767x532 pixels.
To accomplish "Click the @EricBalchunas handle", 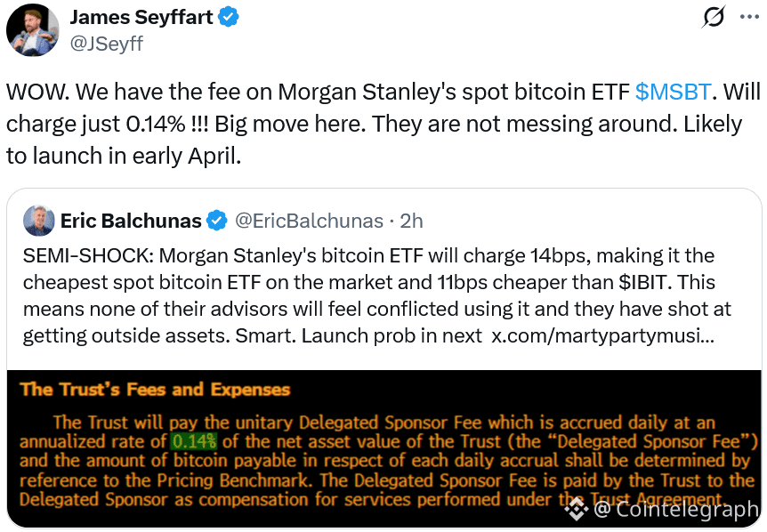I will pos(308,221).
